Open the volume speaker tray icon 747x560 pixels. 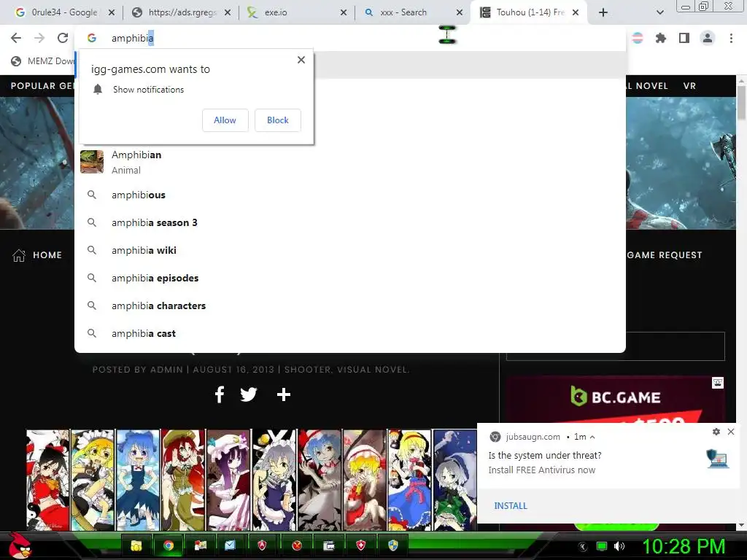[x=619, y=546]
